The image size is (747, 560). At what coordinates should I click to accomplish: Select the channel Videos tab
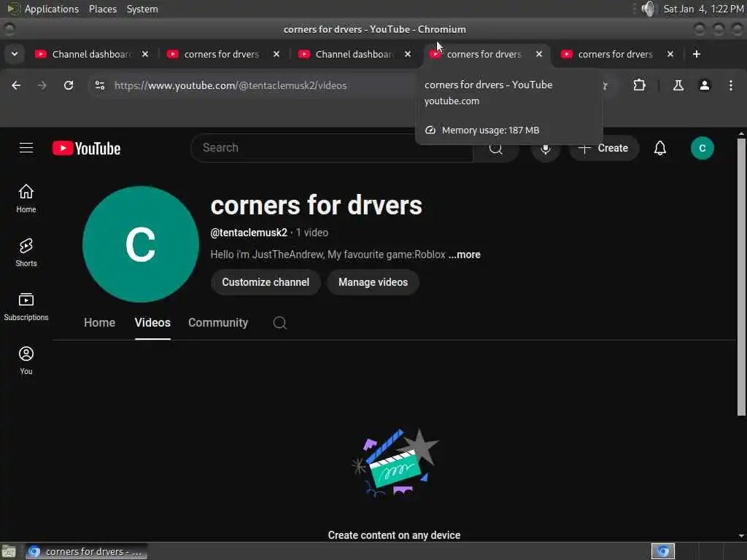point(152,323)
